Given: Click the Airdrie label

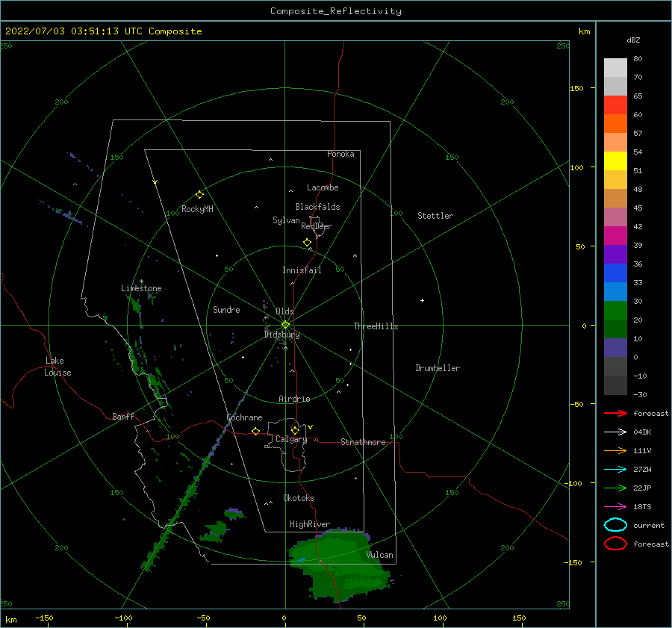Looking at the screenshot, I should 294,399.
